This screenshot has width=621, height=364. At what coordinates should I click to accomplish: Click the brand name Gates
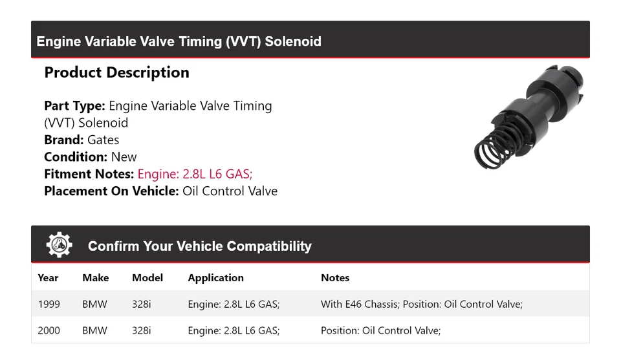click(103, 140)
